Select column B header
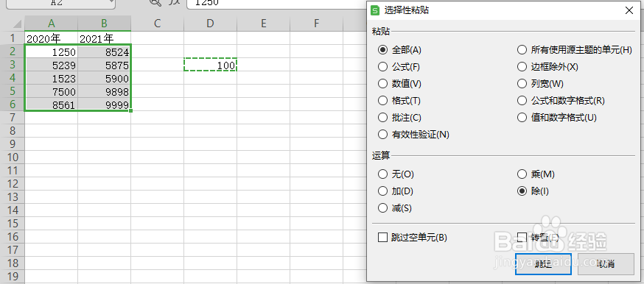The width and height of the screenshot is (644, 284). [x=105, y=24]
